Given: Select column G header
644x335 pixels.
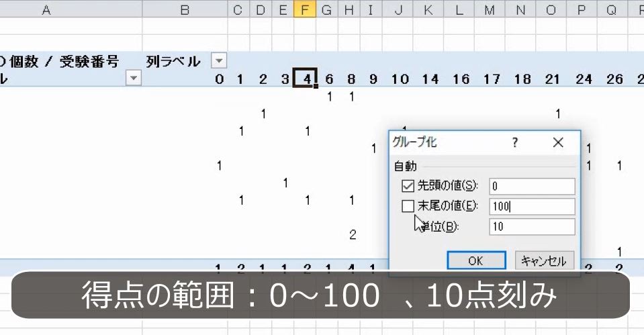Looking at the screenshot, I should pyautogui.click(x=327, y=9).
